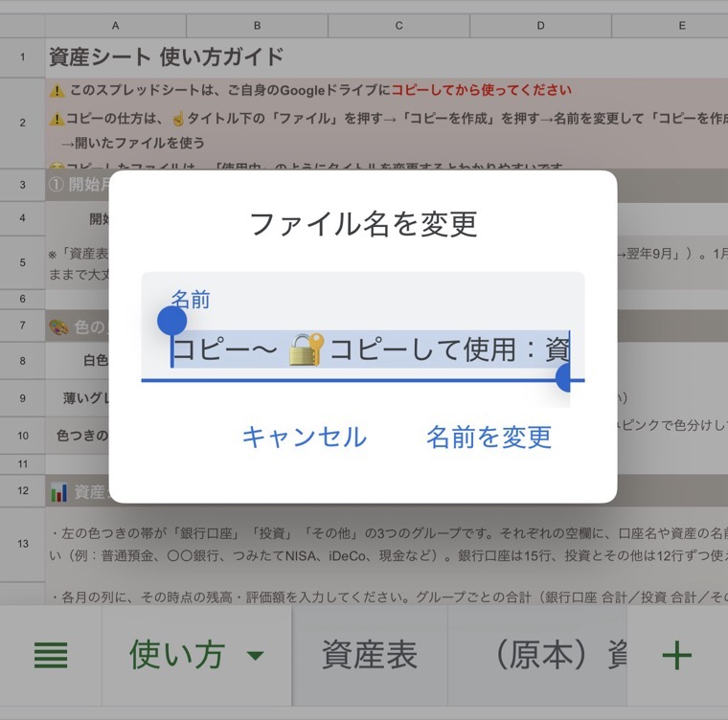The image size is (728, 720).
Task: Switch to the (原本) sheet tab
Action: [537, 655]
